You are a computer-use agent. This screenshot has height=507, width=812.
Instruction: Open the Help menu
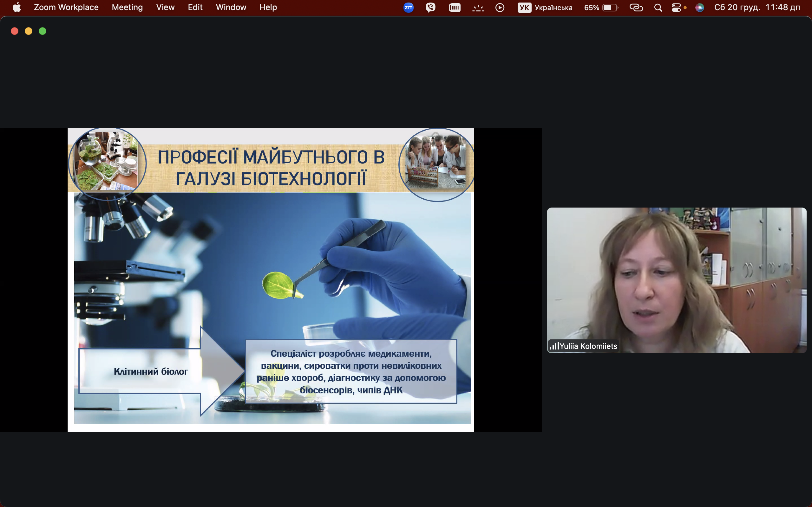(268, 7)
